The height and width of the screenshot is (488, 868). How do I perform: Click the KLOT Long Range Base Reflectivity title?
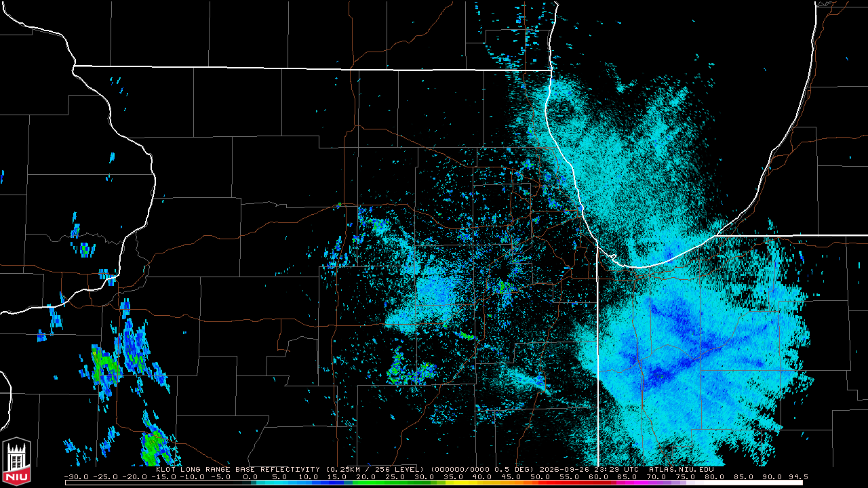point(237,469)
